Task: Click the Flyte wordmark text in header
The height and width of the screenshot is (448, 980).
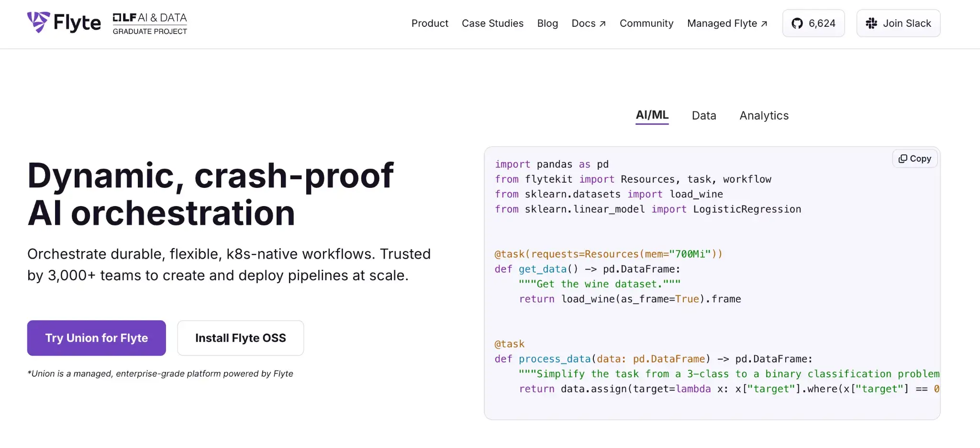Action: pos(77,23)
